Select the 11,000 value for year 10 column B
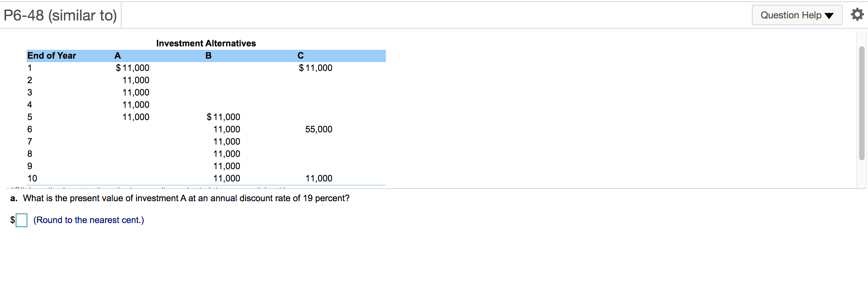Image resolution: width=868 pixels, height=281 pixels. pyautogui.click(x=226, y=178)
